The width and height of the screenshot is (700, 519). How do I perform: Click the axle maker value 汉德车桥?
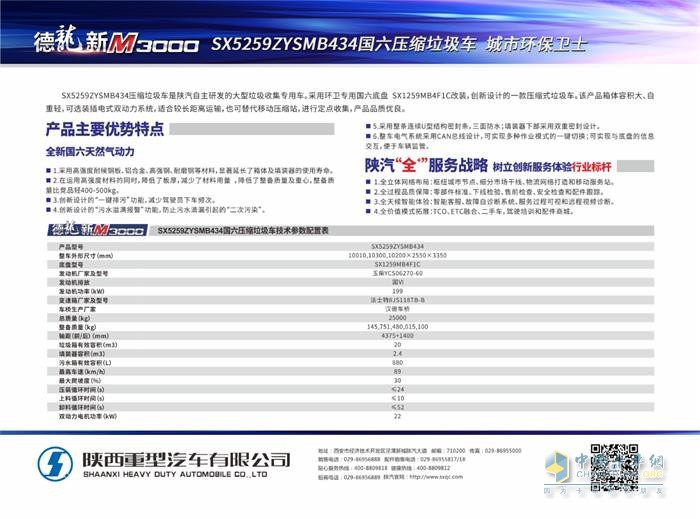pos(397,309)
